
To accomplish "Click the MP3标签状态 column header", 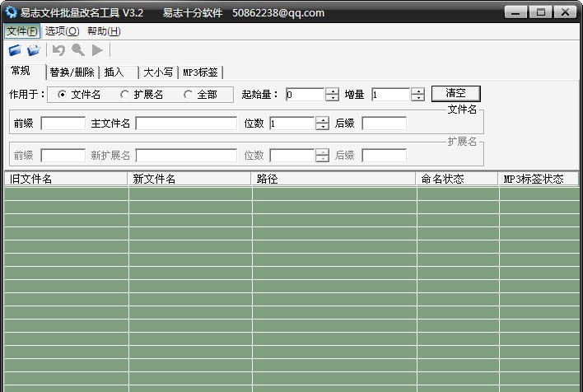I will click(x=539, y=179).
